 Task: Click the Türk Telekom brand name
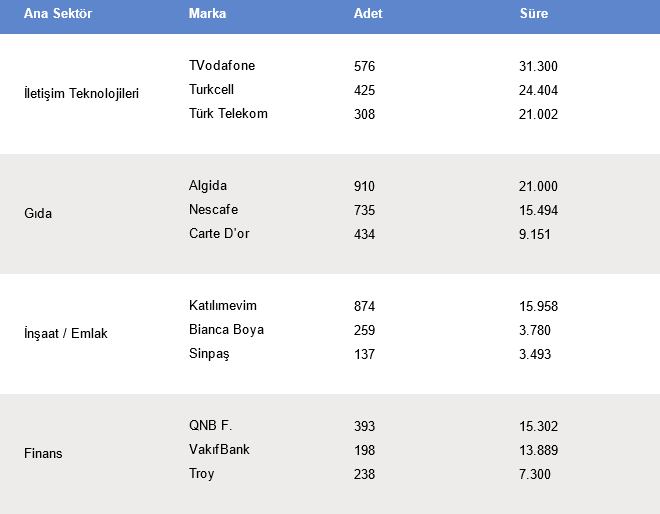[x=228, y=114]
